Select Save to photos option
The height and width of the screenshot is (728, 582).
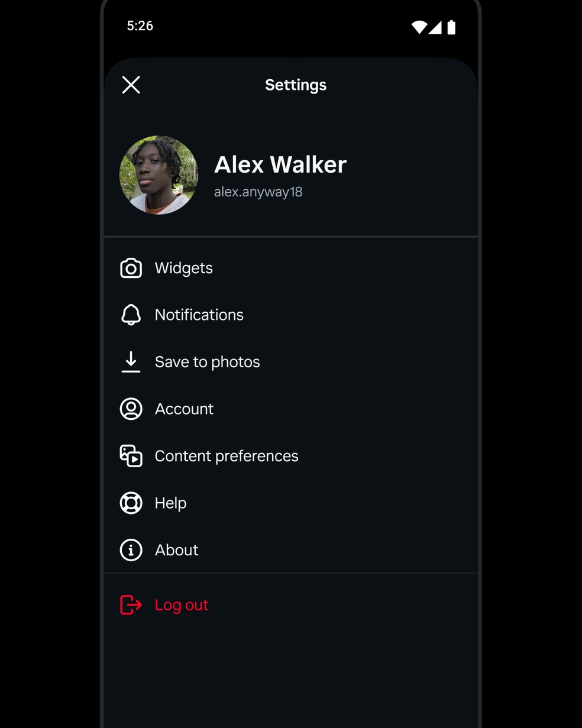207,362
